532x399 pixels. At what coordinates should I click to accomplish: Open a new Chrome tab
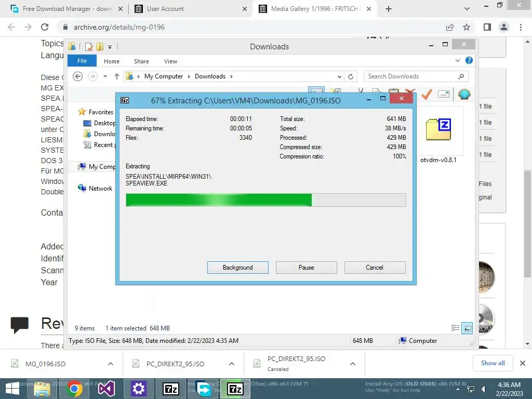pos(389,9)
